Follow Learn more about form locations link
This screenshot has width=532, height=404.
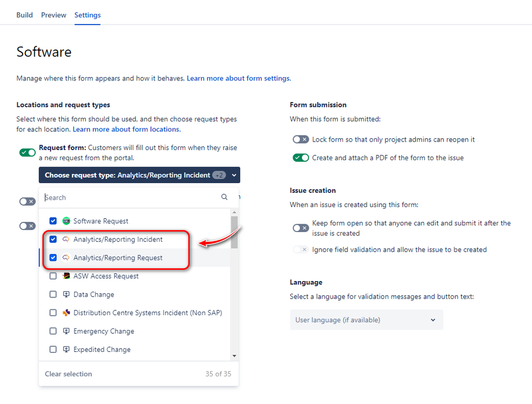click(x=127, y=129)
